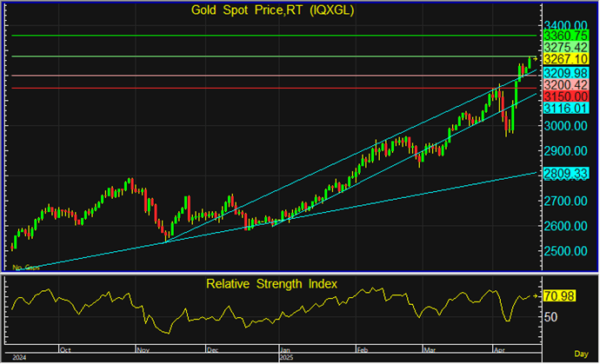
Task: Click the Gold Spot Price chart title
Action: pos(271,10)
